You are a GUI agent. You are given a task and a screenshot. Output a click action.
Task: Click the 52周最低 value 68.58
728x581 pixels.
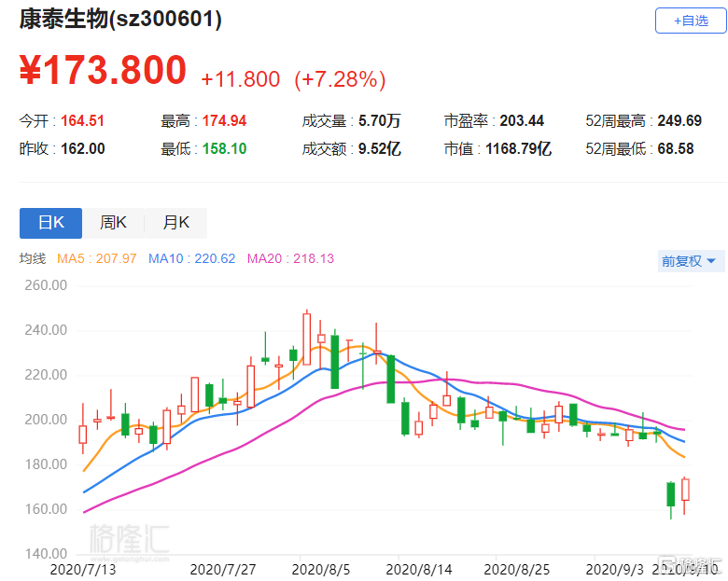point(676,148)
